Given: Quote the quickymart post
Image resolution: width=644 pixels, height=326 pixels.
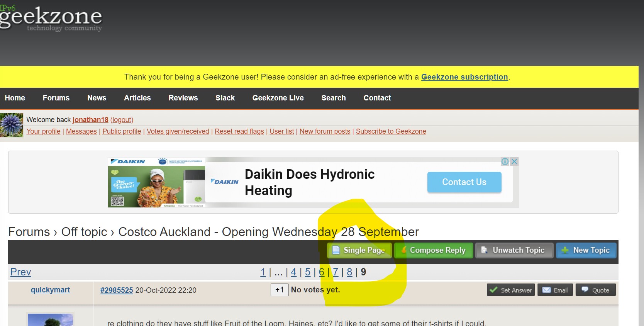Looking at the screenshot, I should 596,290.
